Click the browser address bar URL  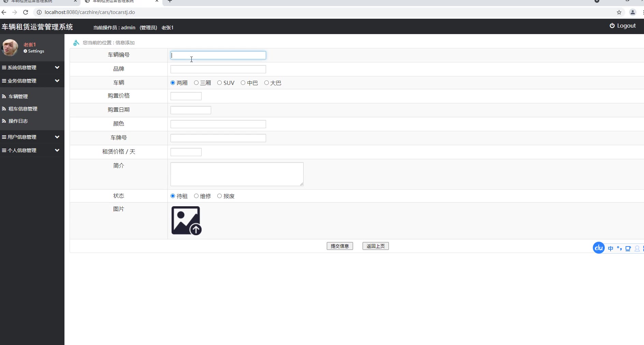(90, 12)
